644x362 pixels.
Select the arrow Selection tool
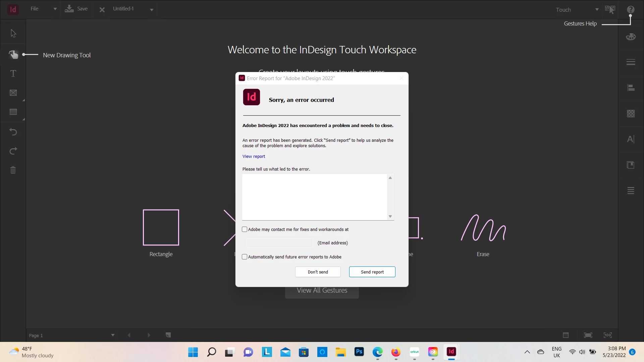(x=13, y=34)
